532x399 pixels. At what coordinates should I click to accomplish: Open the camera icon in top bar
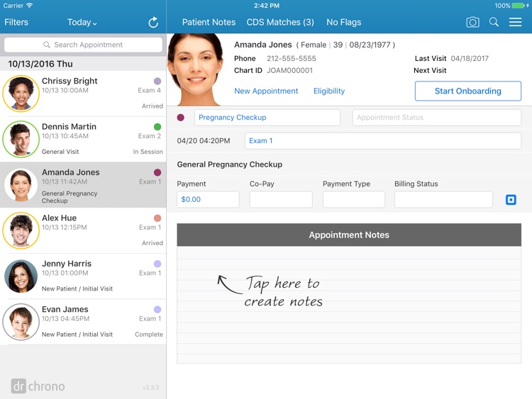pyautogui.click(x=472, y=22)
